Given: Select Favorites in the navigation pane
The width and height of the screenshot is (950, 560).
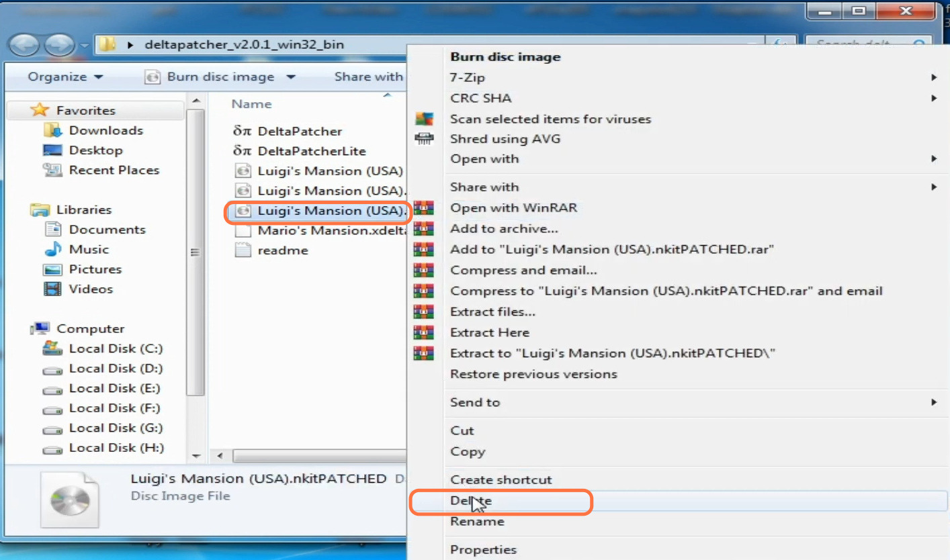Looking at the screenshot, I should 85,111.
